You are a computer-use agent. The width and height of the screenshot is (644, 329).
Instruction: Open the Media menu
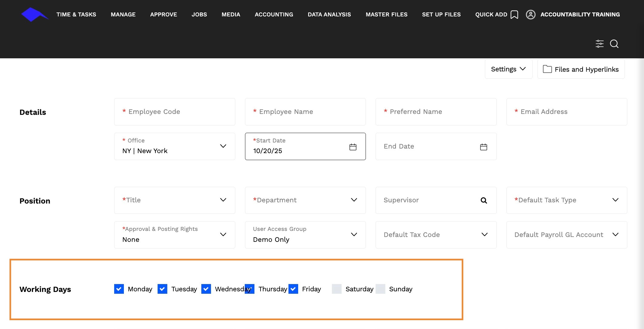[231, 15]
